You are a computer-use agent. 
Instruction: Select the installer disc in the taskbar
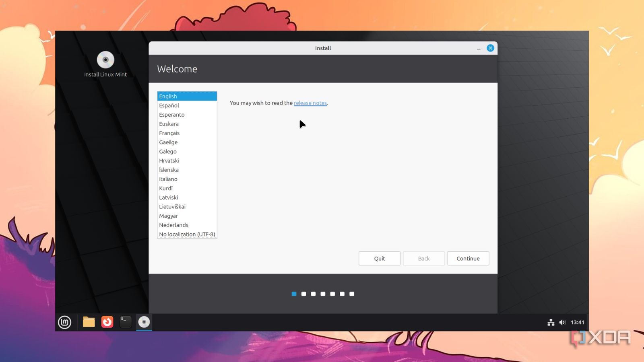tap(144, 322)
